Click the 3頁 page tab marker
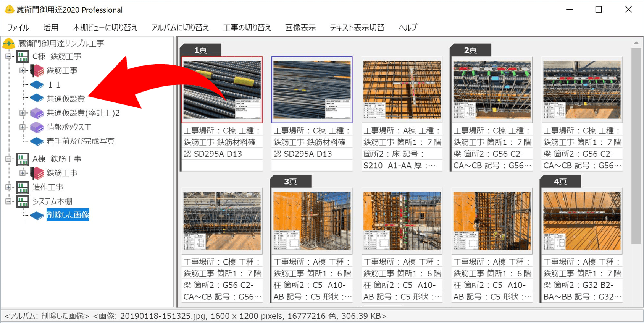This screenshot has height=323, width=644. (x=291, y=181)
